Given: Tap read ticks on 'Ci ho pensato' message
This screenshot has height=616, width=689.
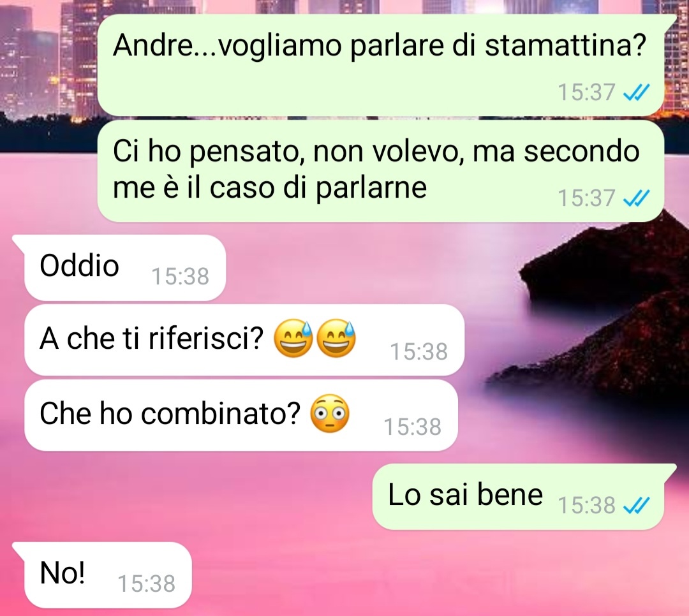Looking at the screenshot, I should pos(636,198).
